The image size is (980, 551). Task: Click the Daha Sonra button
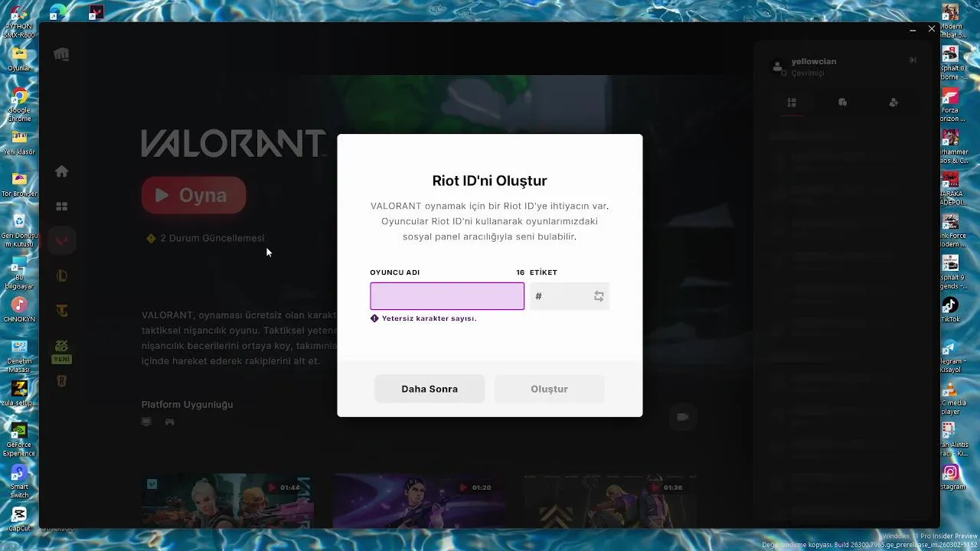pos(430,389)
